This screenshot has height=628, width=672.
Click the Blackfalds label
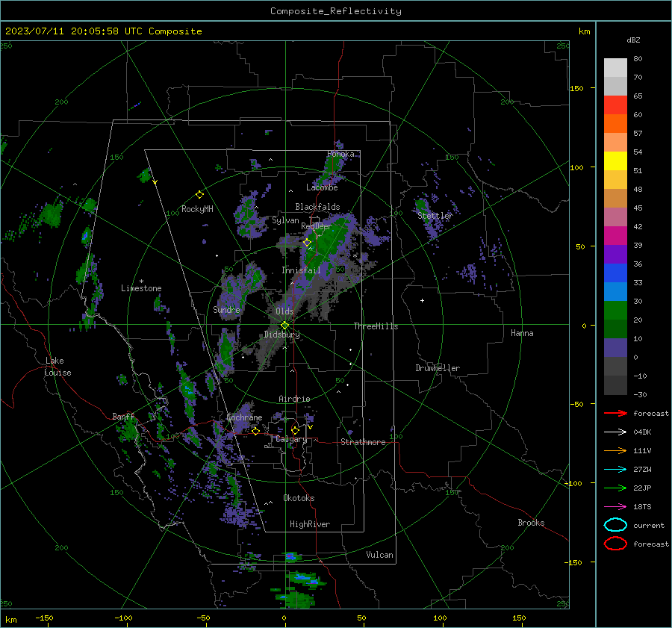[317, 207]
